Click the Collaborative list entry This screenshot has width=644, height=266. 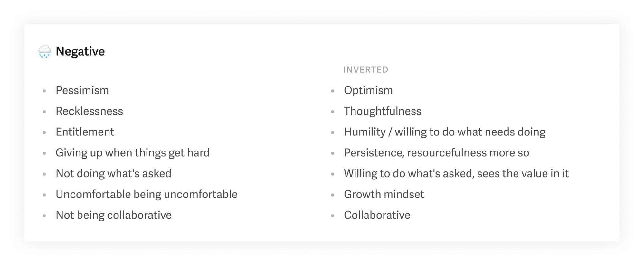click(377, 215)
